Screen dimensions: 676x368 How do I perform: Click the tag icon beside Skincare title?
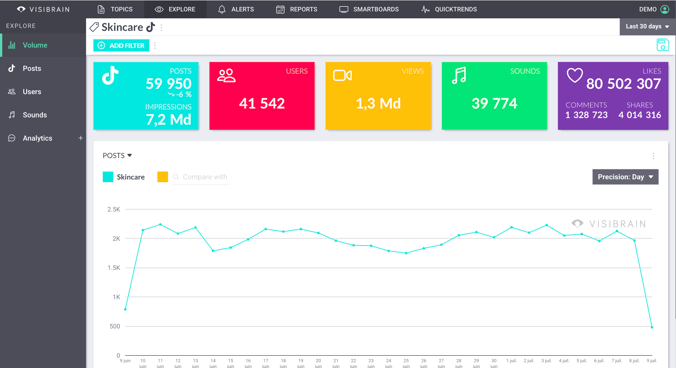94,27
